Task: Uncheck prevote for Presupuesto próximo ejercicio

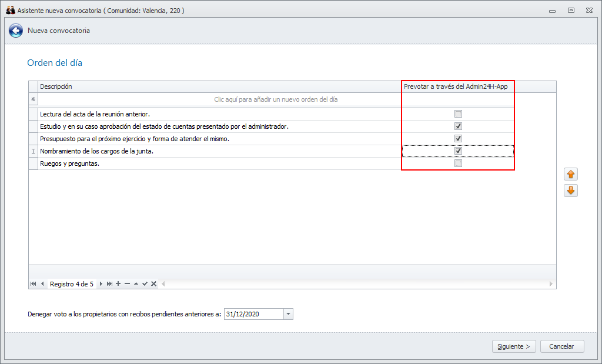Action: coord(458,138)
